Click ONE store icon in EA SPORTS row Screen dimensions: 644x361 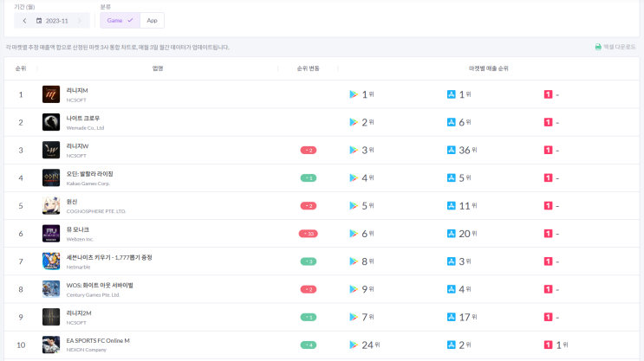click(548, 345)
